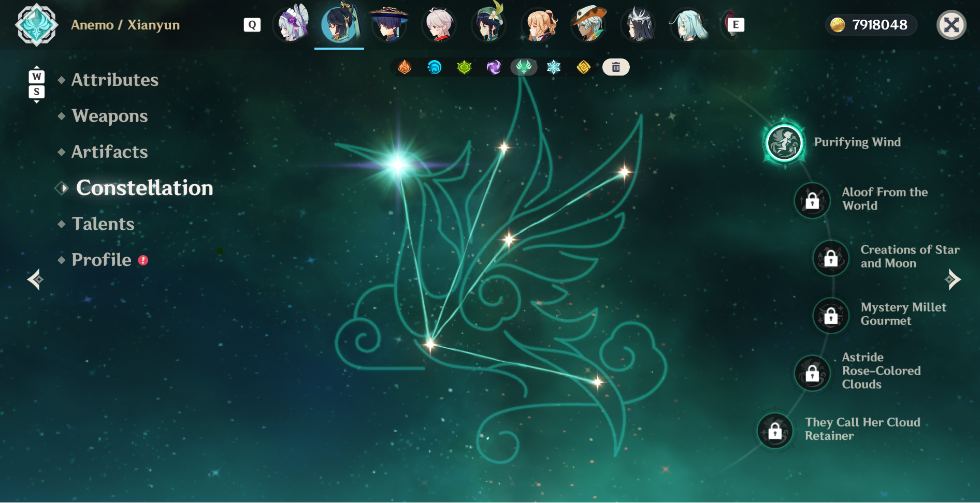
Task: Toggle the Pyro element filter
Action: (x=405, y=67)
